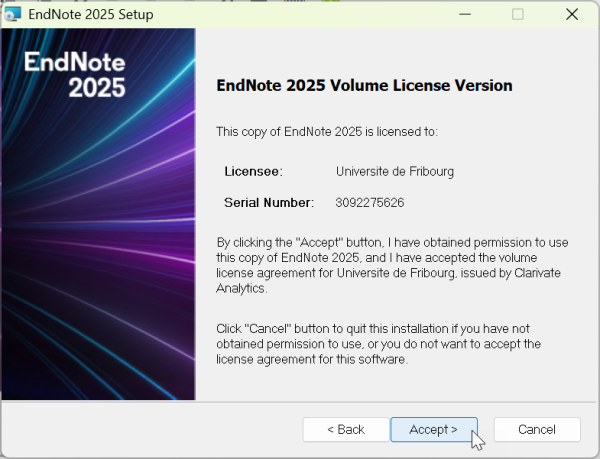Click the white '2025' on the banner

point(97,88)
